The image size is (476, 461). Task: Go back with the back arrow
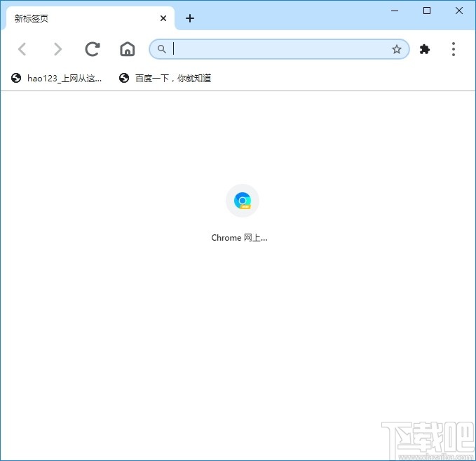22,49
